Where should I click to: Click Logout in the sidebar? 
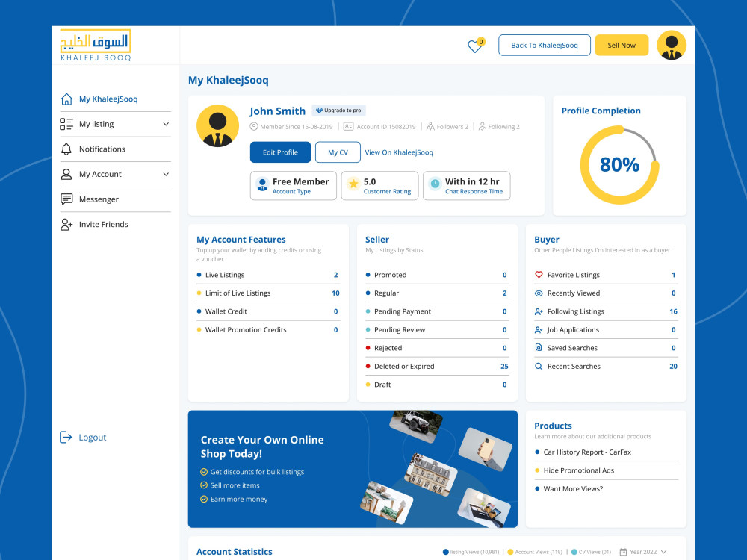(x=83, y=437)
